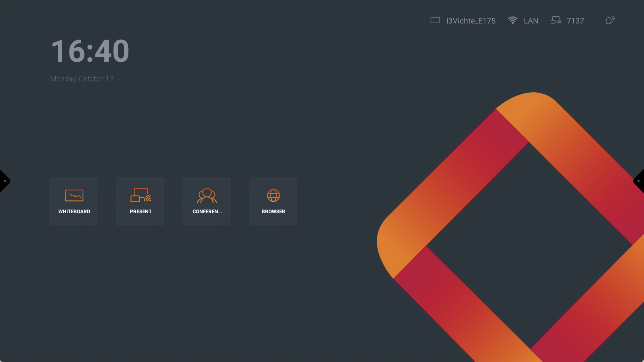644x362 pixels.
Task: Click the display monitor icon in status bar
Action: [435, 20]
